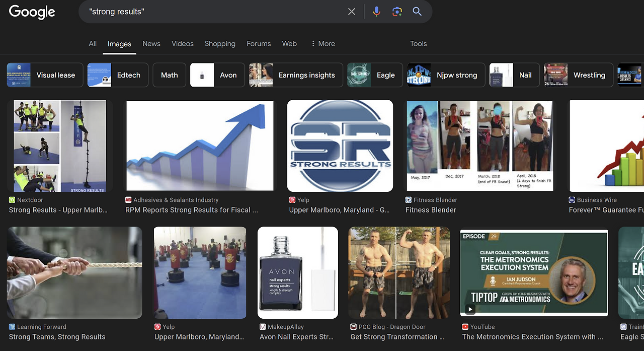Open the tug-of-war rope image
Image resolution: width=644 pixels, height=351 pixels.
tap(74, 272)
